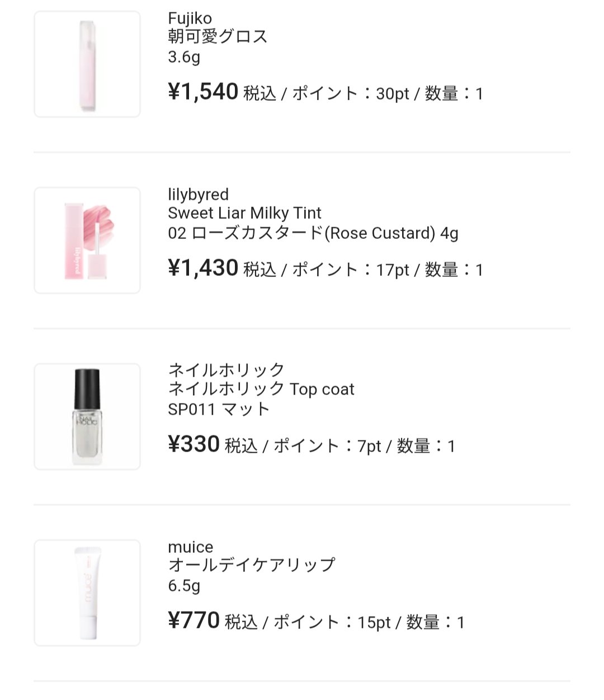Click the lilybyred brand name

click(x=198, y=195)
